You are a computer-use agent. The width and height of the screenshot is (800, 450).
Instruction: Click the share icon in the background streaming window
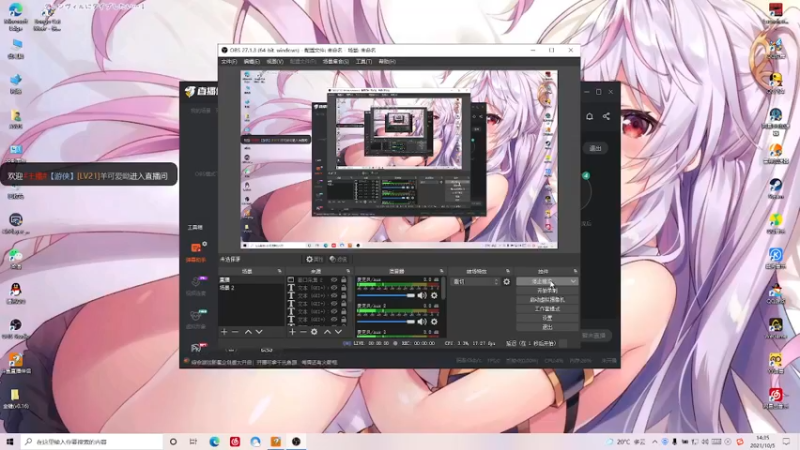[x=606, y=116]
